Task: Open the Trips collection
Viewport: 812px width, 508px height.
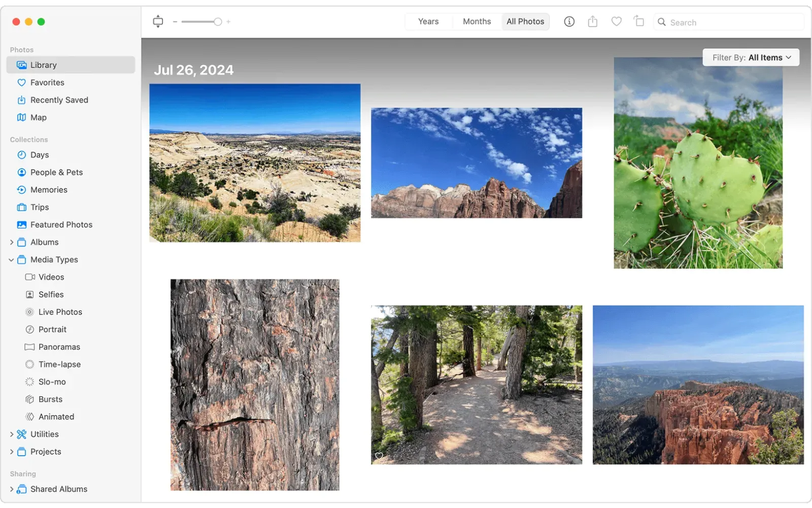Action: click(x=40, y=207)
